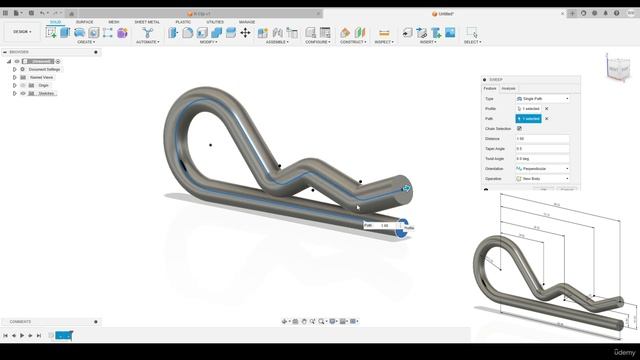Expand the Origin tree node

pyautogui.click(x=15, y=86)
